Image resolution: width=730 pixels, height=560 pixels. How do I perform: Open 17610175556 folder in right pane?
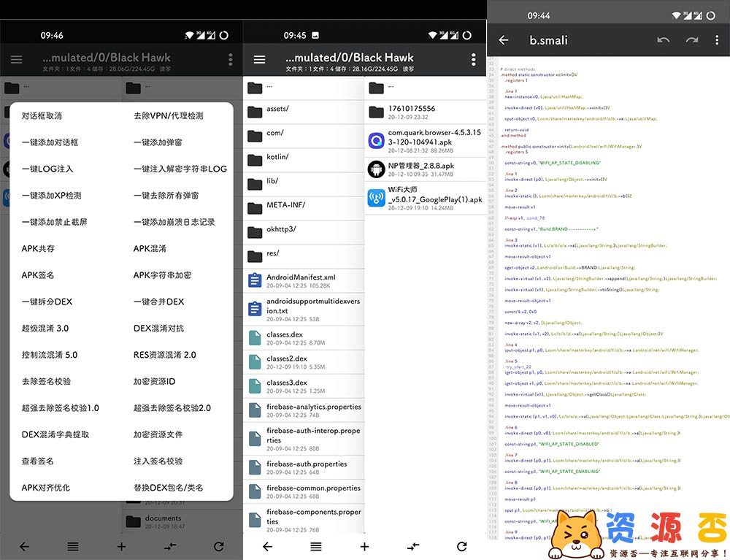click(426, 112)
